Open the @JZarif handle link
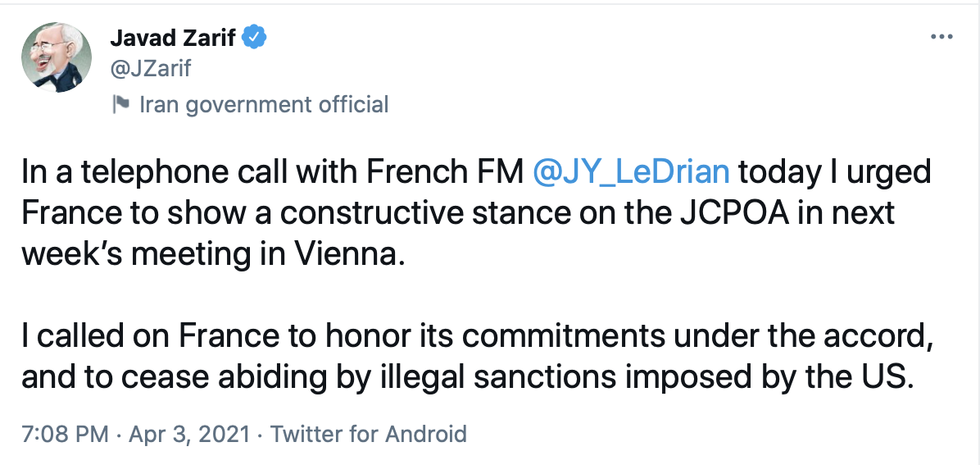Screen dimensions: 980x465 pyautogui.click(x=150, y=67)
